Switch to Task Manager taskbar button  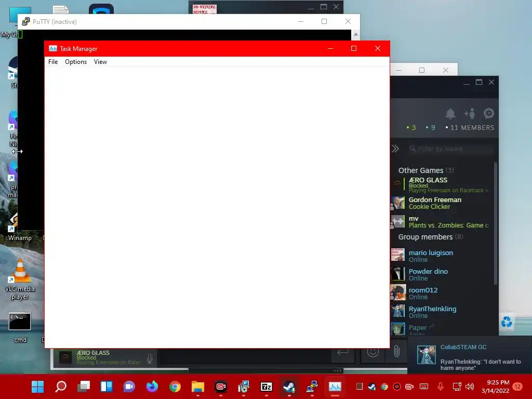coord(335,387)
